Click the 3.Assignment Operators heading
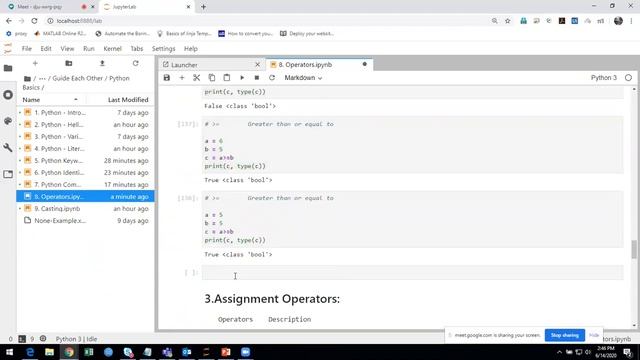This screenshot has height=360, width=640. tap(272, 299)
